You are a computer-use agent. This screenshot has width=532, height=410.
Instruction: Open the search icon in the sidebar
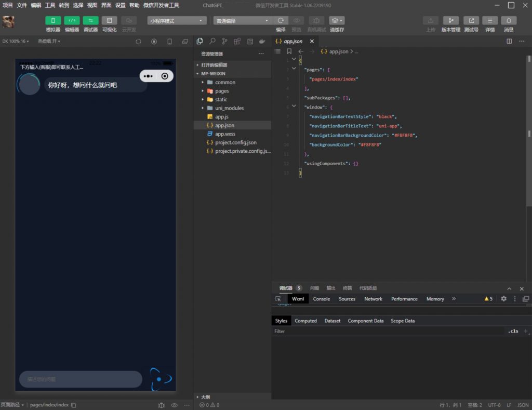(212, 41)
